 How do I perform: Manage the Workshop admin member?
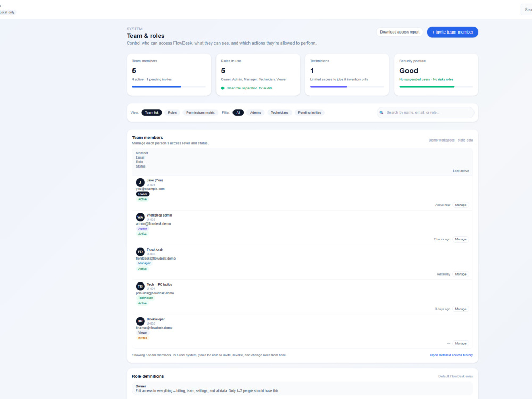(460, 239)
